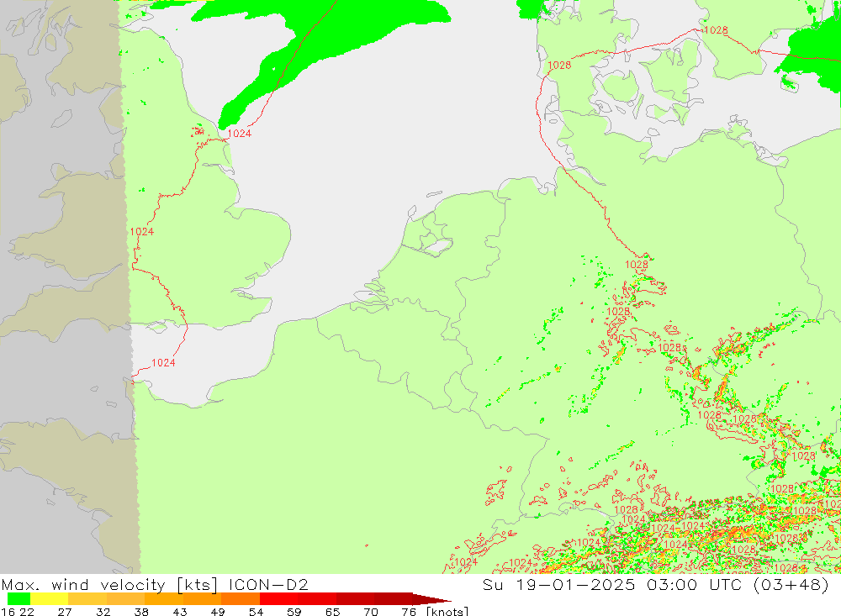
Task: Pick the 43-49 knots orange legend block
Action: pos(202,599)
